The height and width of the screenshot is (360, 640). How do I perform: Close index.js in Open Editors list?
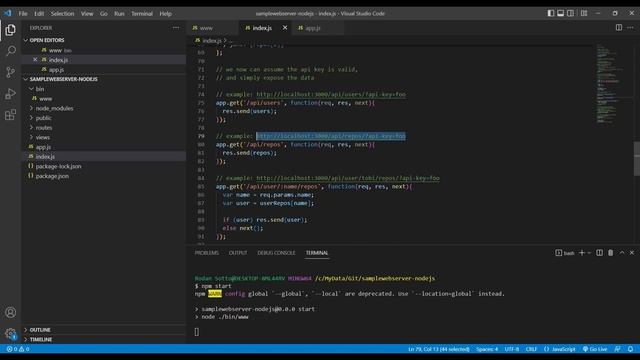point(35,60)
